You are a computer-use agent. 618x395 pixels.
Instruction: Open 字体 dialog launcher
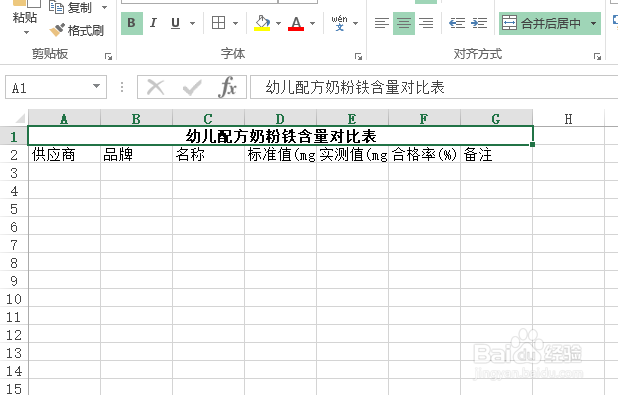pyautogui.click(x=358, y=57)
